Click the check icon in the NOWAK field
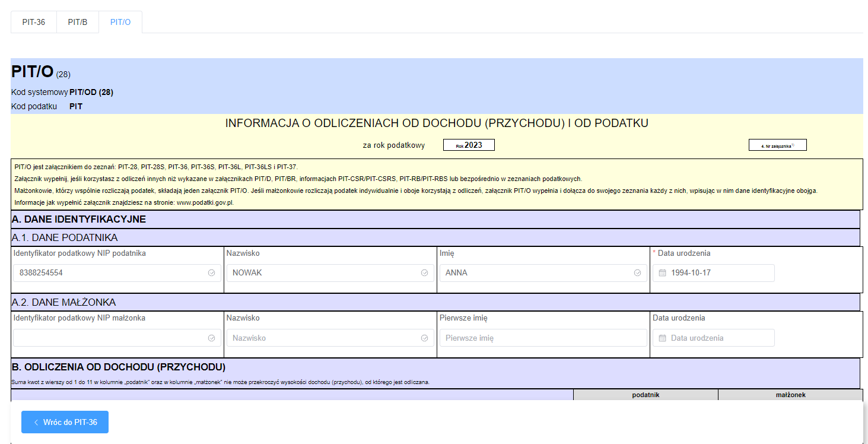The image size is (868, 444). coord(424,273)
